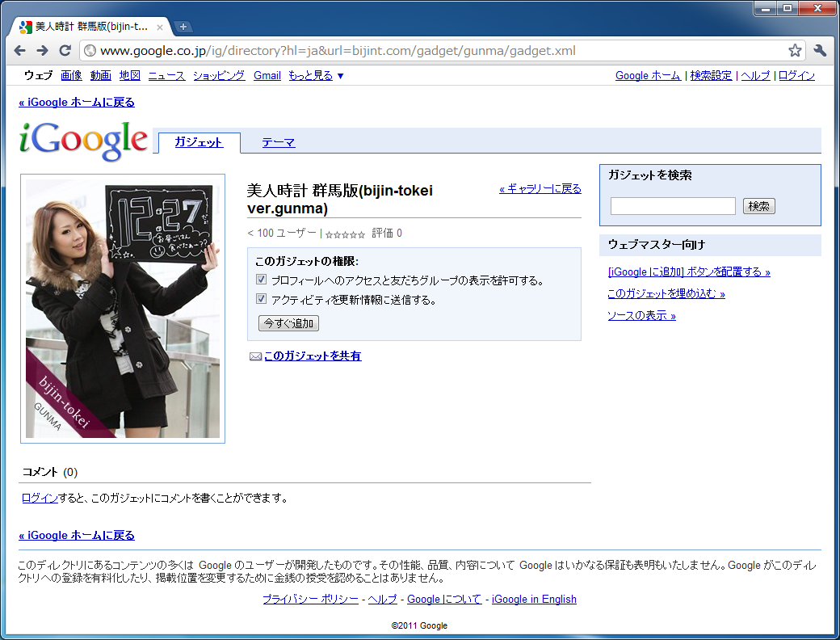This screenshot has width=840, height=640.
Task: Close the 美人時計 群馬版 browser tab
Action: 160,27
